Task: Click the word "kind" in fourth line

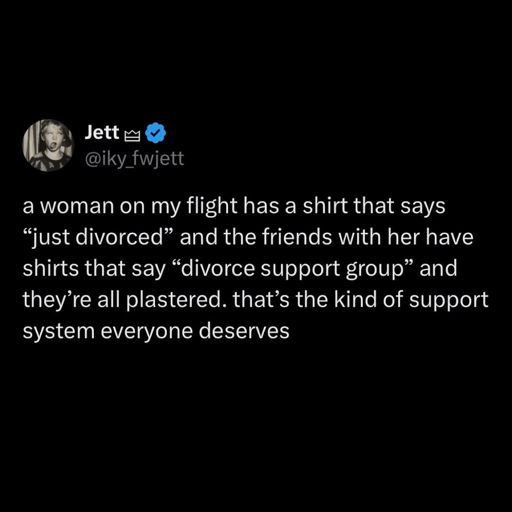Action: [x=356, y=299]
